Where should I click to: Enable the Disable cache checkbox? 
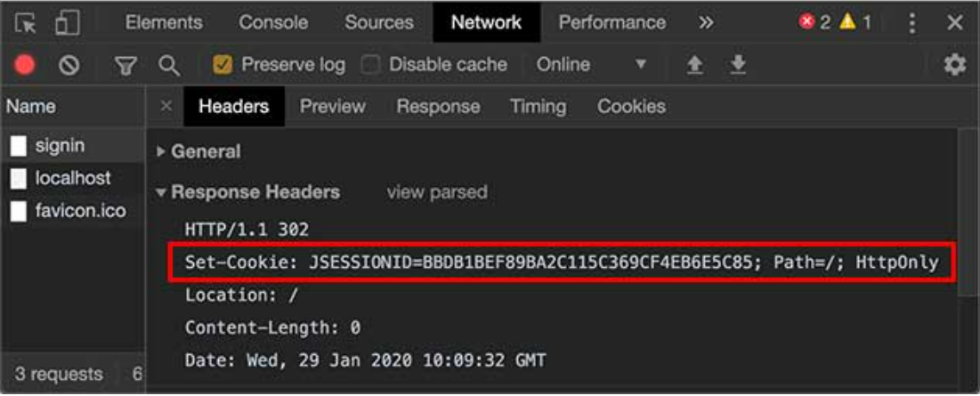pos(371,65)
